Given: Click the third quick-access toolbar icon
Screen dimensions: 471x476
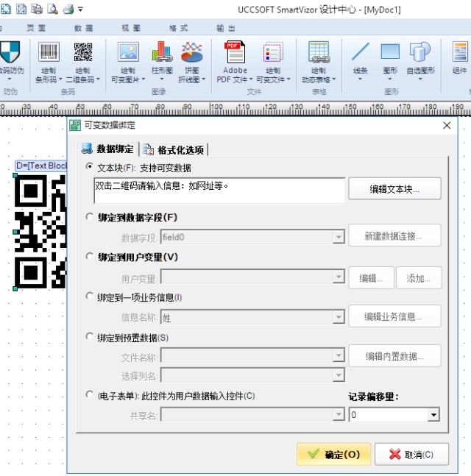Looking at the screenshot, I should point(37,9).
